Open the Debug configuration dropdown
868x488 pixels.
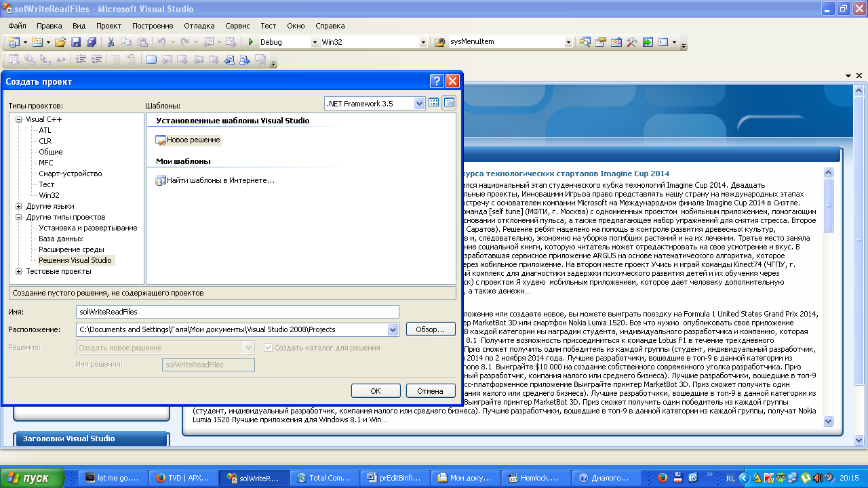point(315,42)
